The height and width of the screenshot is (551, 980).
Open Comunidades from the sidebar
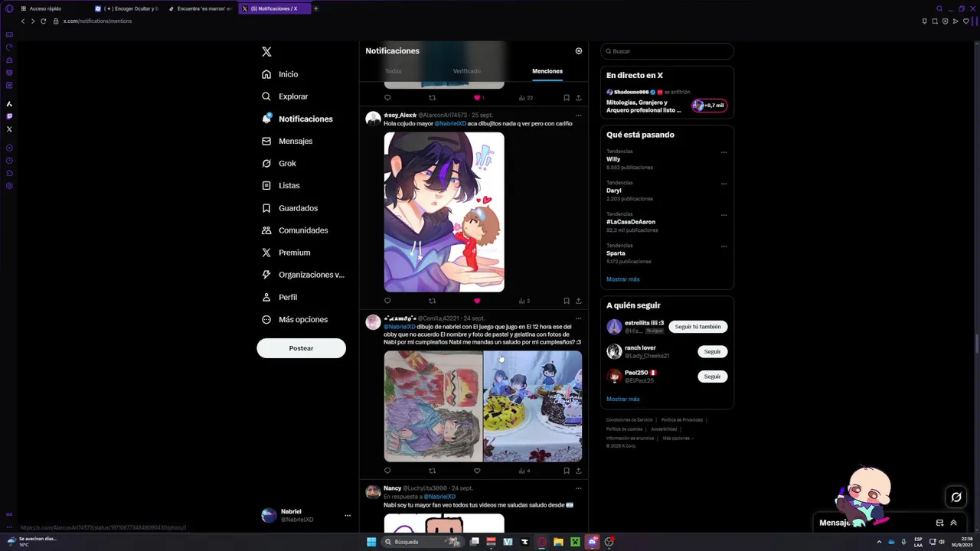click(295, 230)
